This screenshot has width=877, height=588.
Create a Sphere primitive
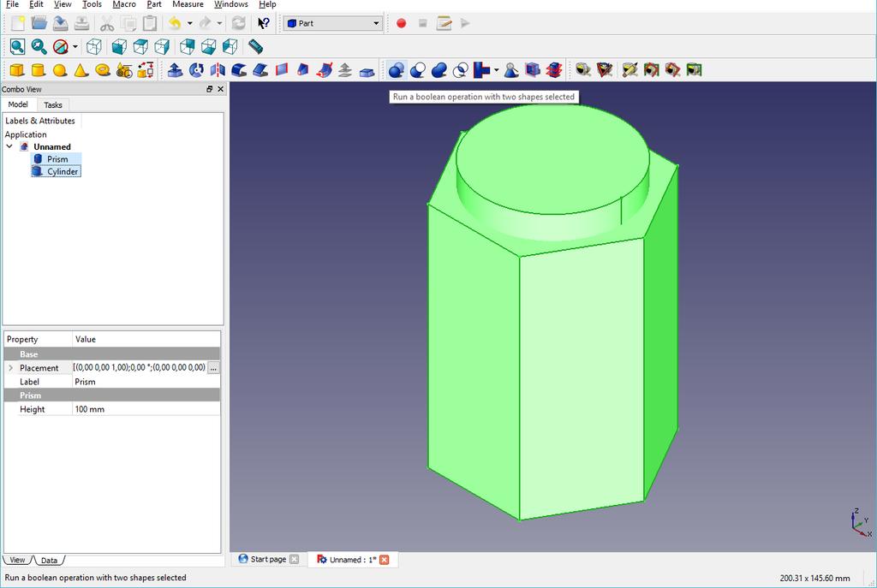[60, 70]
